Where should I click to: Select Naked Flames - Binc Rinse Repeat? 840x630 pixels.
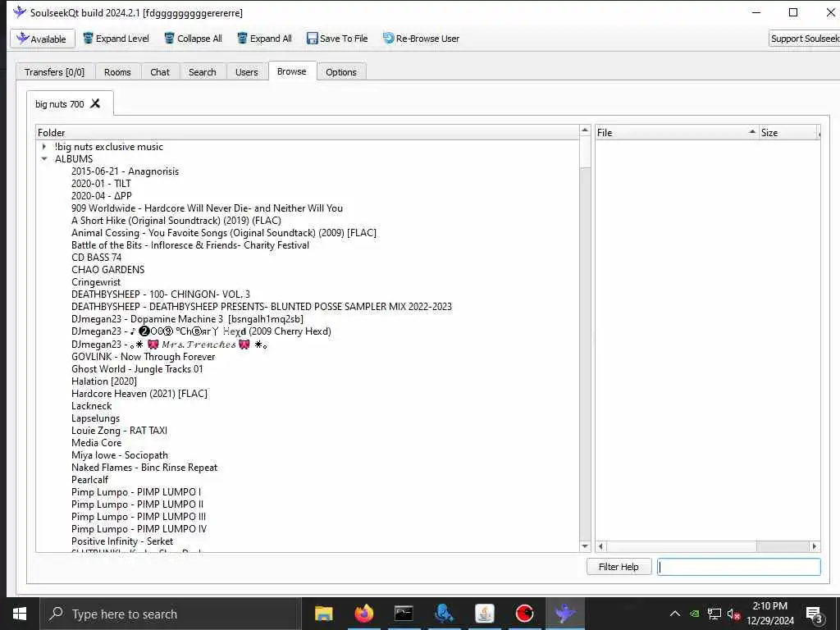[144, 468]
